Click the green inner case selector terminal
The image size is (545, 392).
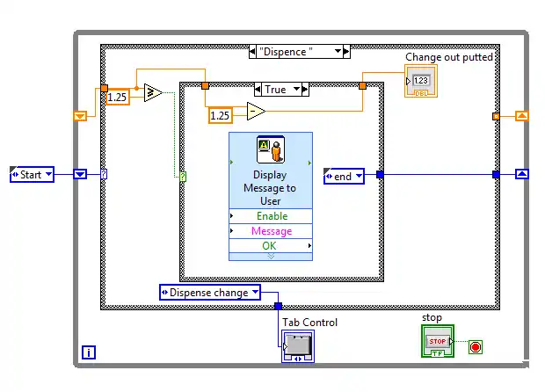[183, 177]
